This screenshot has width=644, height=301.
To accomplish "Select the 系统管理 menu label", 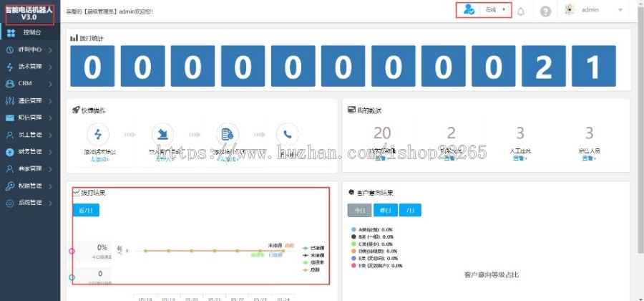I will pyautogui.click(x=30, y=203).
